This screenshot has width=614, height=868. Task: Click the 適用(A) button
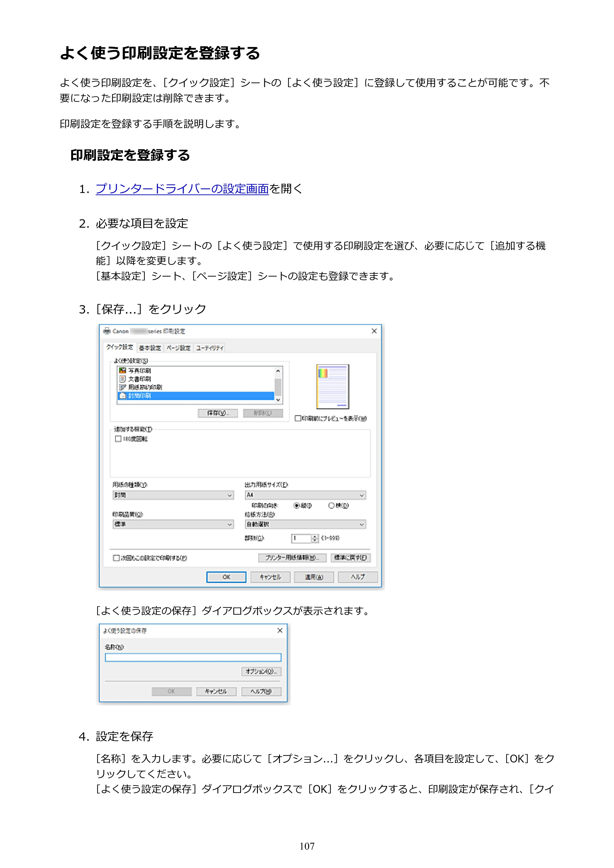(x=314, y=577)
